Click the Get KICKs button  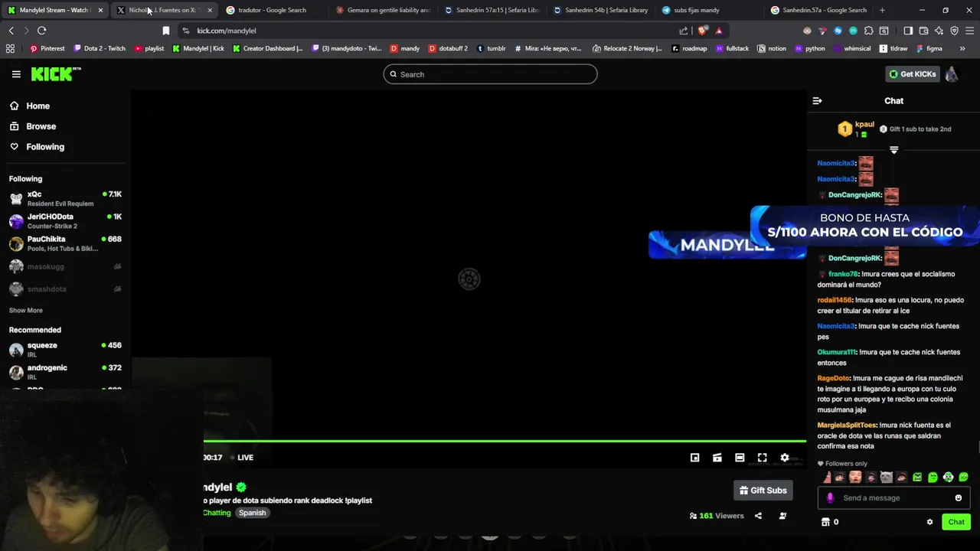913,74
